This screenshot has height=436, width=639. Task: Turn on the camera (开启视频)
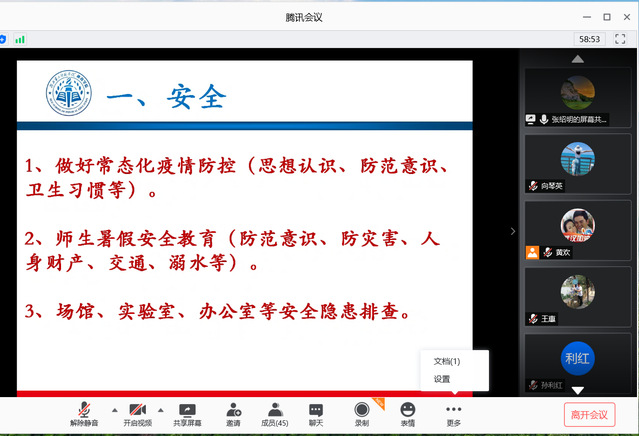(x=138, y=414)
